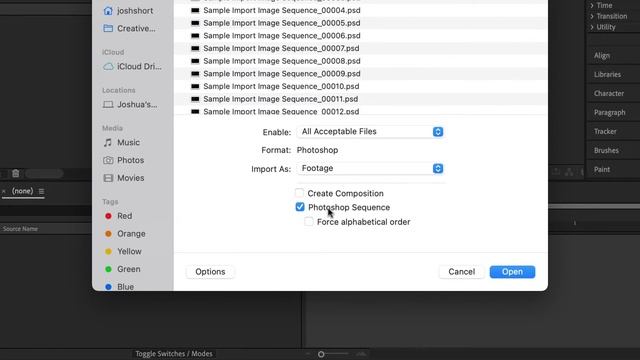Image resolution: width=640 pixels, height=360 pixels.
Task: Open the Photos media location
Action: tap(124, 160)
